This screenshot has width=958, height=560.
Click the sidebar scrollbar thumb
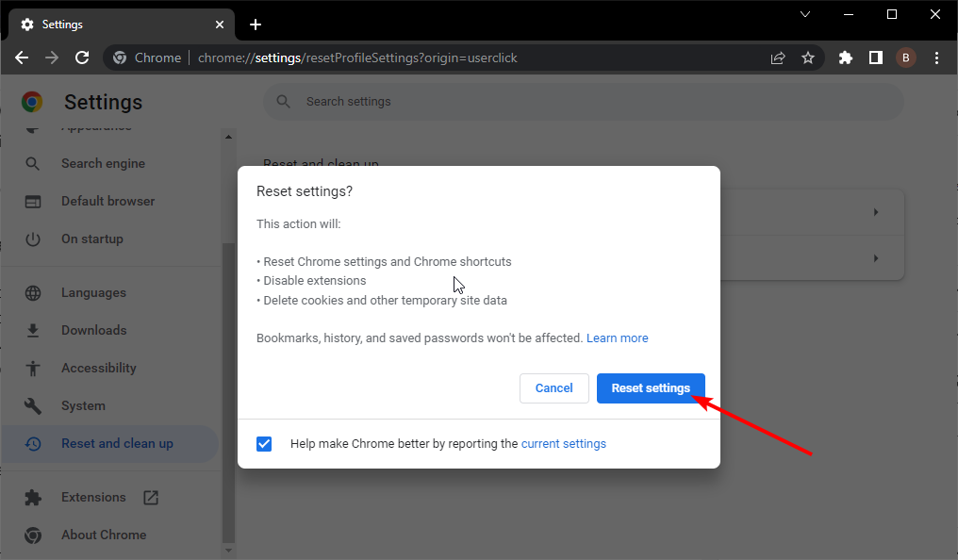click(228, 393)
